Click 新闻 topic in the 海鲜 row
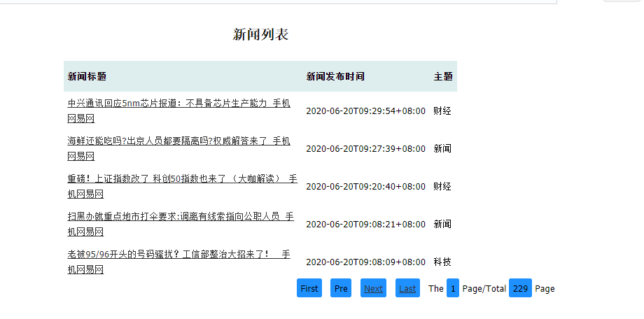 coord(442,148)
